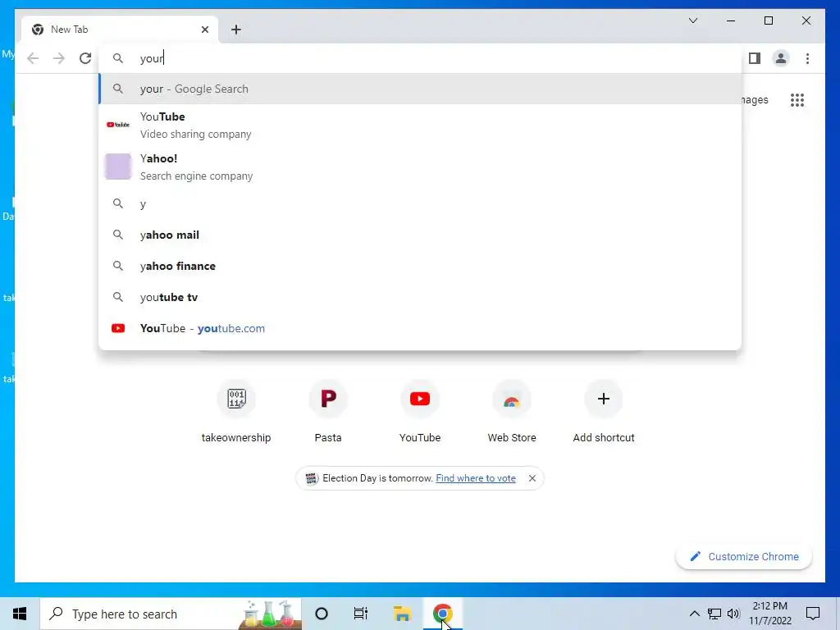Open the Chrome profile avatar
This screenshot has height=630, width=840.
click(x=781, y=58)
